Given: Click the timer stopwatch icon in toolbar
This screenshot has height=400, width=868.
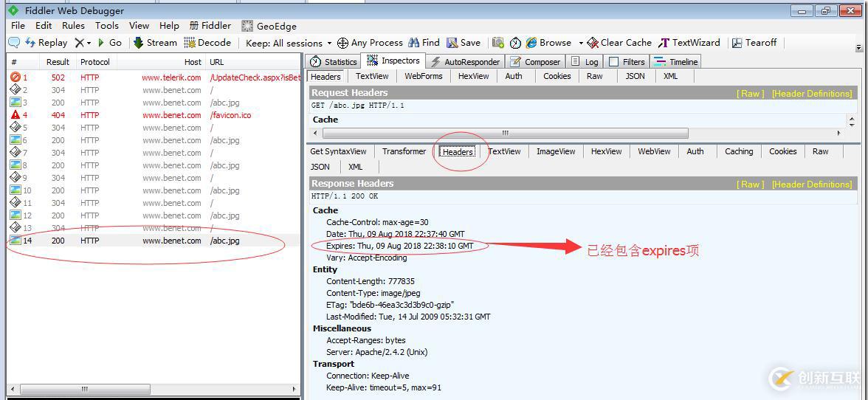Looking at the screenshot, I should 515,43.
